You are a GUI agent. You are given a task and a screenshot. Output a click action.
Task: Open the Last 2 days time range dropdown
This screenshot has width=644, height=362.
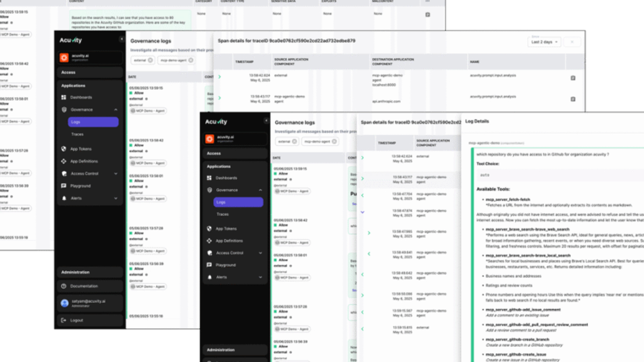[544, 42]
